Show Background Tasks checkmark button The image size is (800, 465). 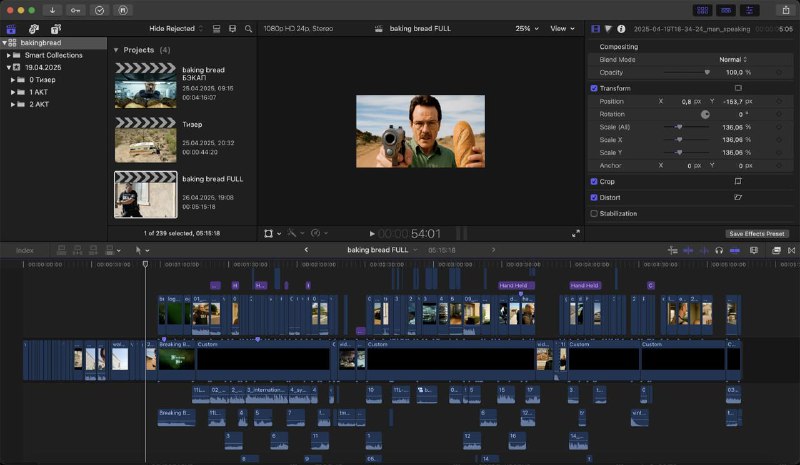(x=99, y=10)
